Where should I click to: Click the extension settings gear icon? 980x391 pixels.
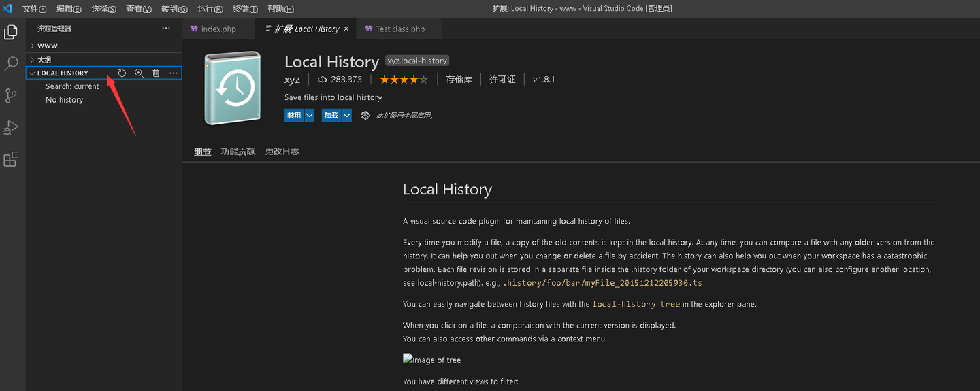point(365,116)
